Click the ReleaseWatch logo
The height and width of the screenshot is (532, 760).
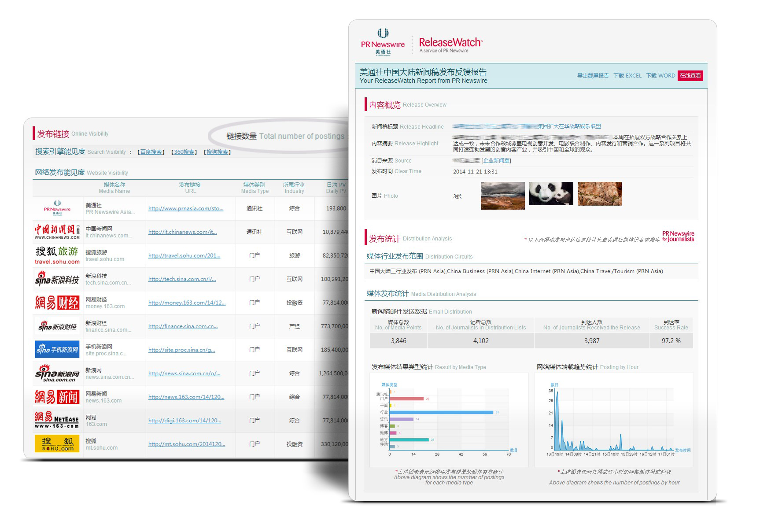click(450, 44)
